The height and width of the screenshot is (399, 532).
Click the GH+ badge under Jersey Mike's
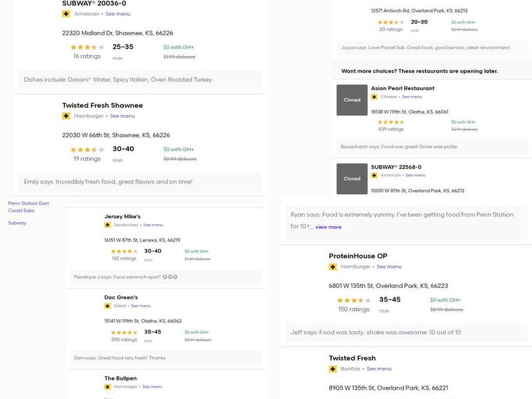point(108,225)
